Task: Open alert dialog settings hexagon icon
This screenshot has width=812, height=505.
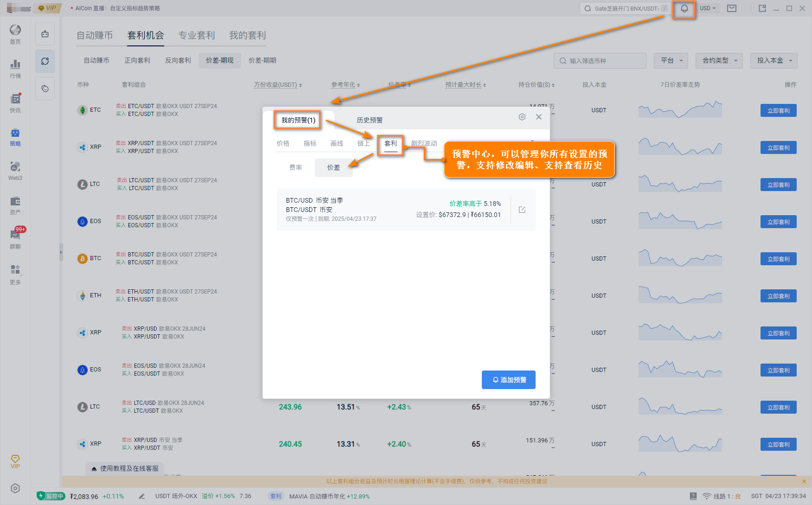Action: 522,117
